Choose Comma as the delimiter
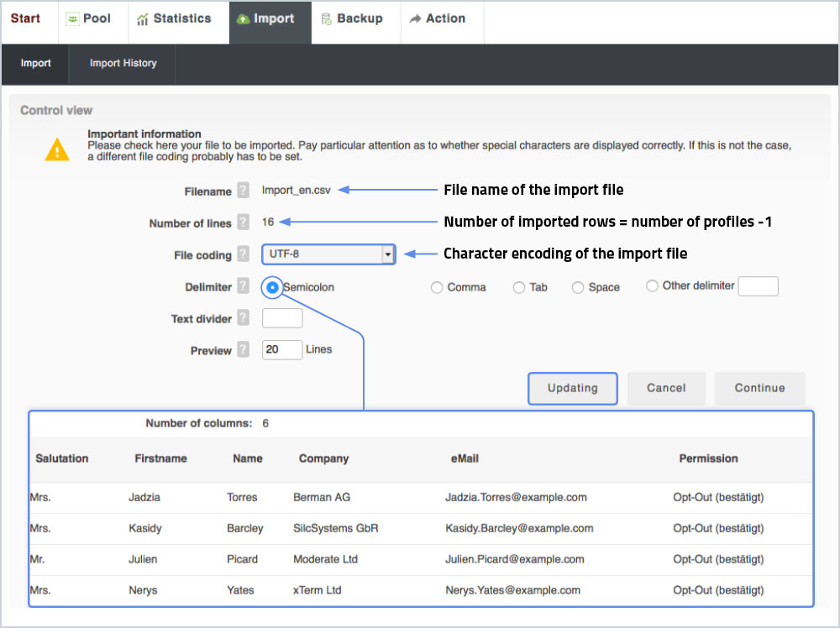 (x=437, y=287)
